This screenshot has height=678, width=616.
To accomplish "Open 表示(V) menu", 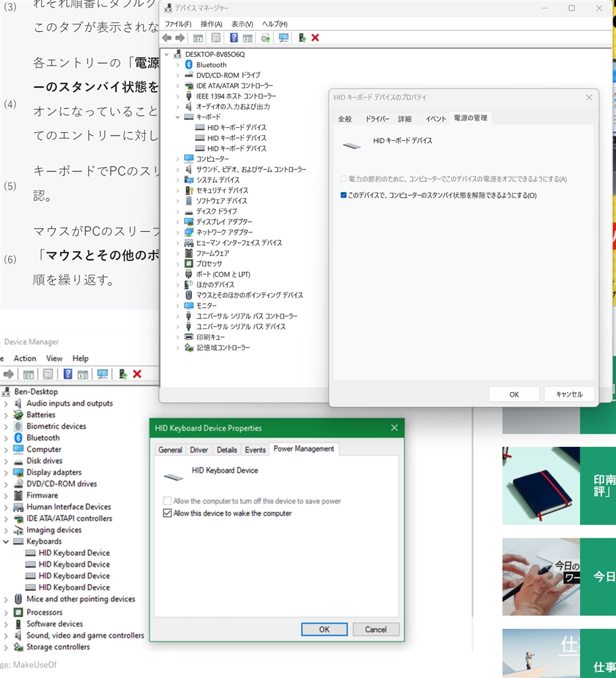I will coord(242,24).
